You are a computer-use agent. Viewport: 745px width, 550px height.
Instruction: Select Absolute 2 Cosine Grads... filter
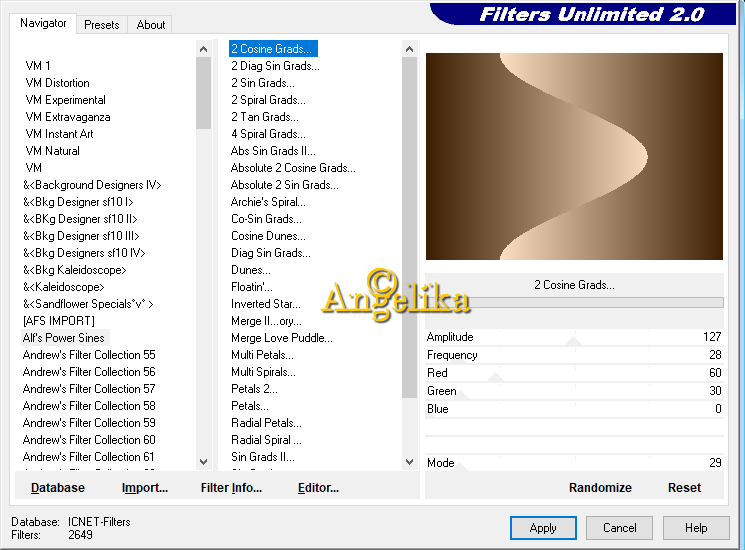click(293, 168)
